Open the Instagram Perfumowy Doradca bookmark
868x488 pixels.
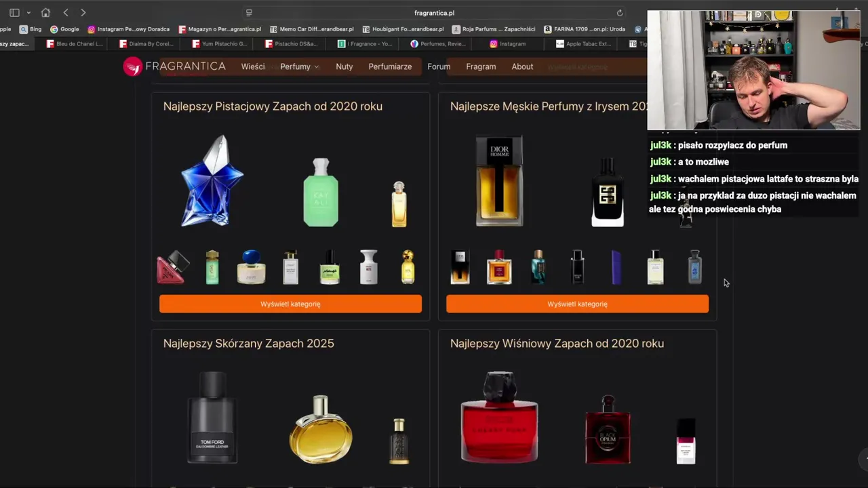(129, 29)
